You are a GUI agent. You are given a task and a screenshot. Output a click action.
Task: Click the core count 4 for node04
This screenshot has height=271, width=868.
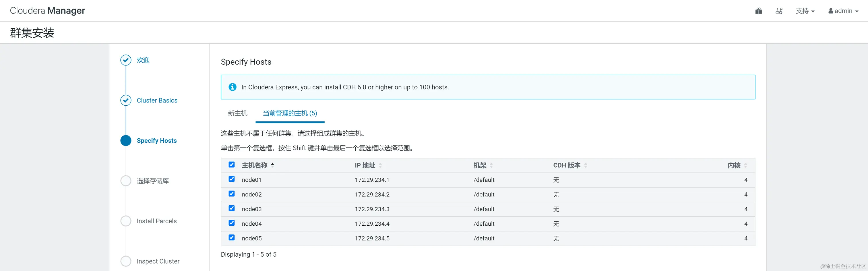point(746,224)
